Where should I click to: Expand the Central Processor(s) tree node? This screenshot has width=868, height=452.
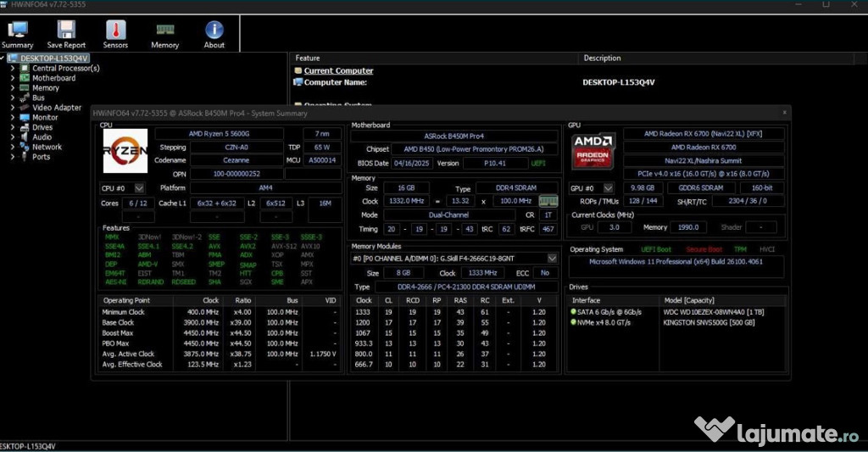(x=12, y=68)
